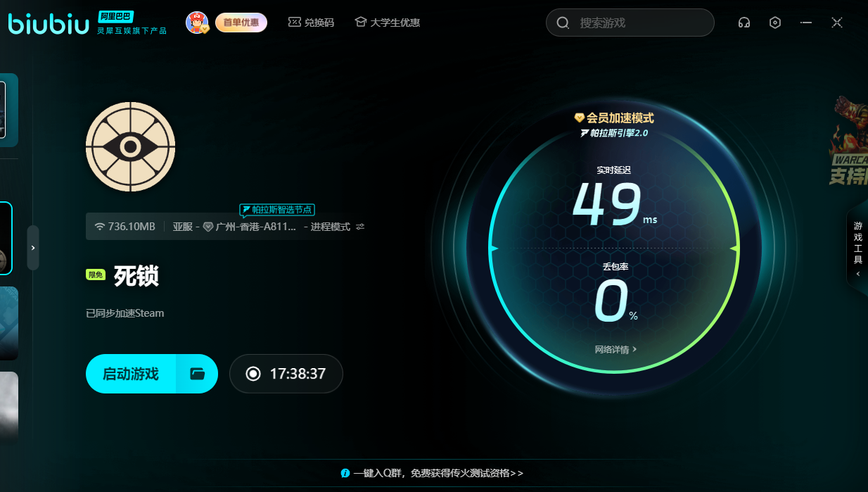This screenshot has height=492, width=868.
Task: Click the biubiu logo
Action: [49, 23]
